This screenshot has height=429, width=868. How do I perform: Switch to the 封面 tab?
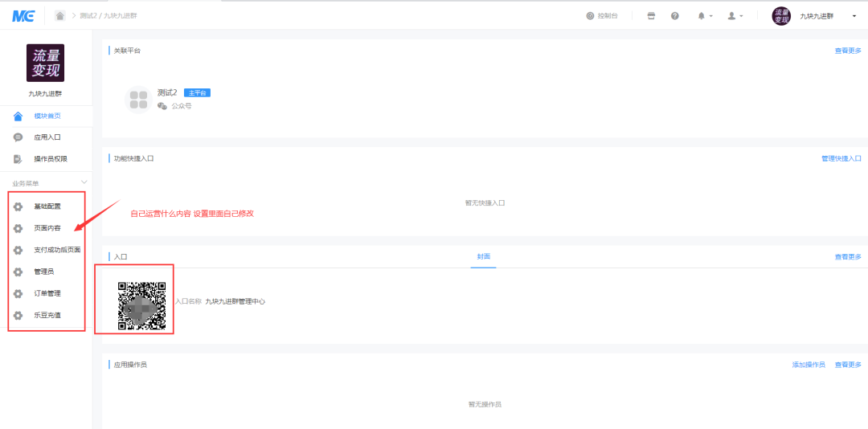tap(483, 257)
